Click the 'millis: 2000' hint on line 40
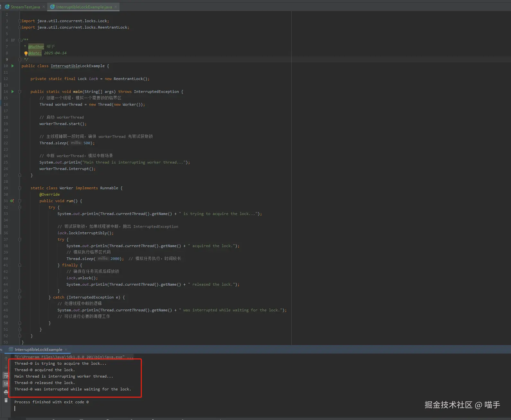511x420 pixels. pos(109,259)
